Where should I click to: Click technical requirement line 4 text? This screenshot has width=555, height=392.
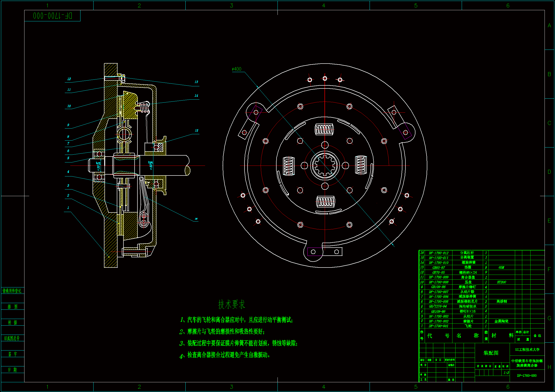(225, 355)
